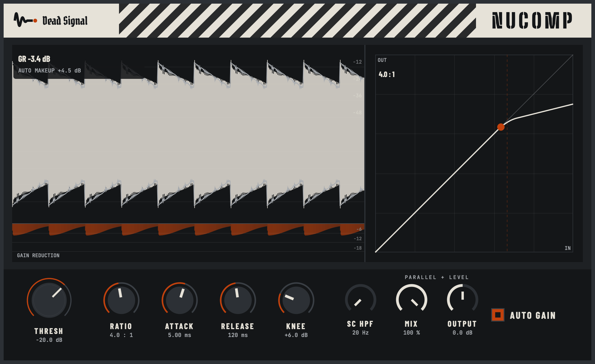Click the IN axis label on the graph

pos(568,248)
